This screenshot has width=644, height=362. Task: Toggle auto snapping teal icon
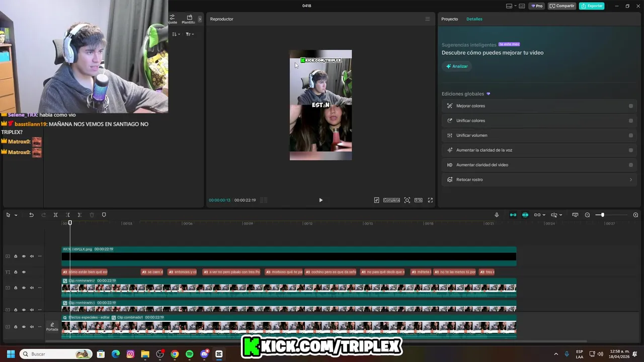tap(525, 215)
